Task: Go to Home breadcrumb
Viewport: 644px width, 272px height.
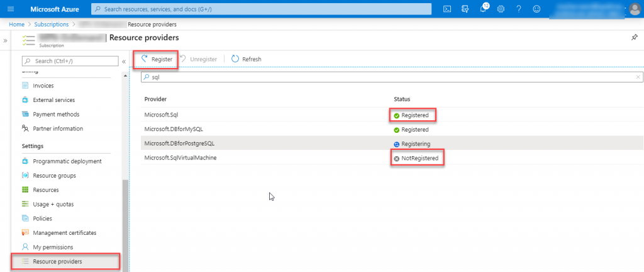Action: click(16, 25)
